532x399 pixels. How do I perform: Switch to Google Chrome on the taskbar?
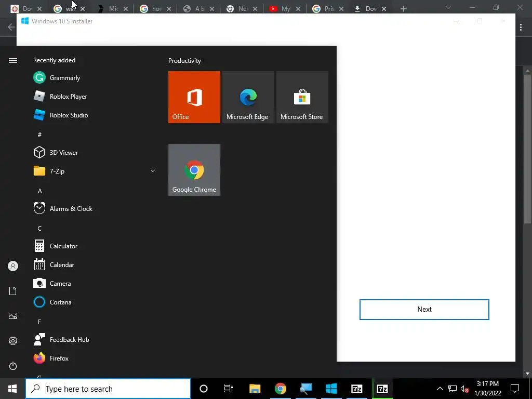[x=280, y=389]
